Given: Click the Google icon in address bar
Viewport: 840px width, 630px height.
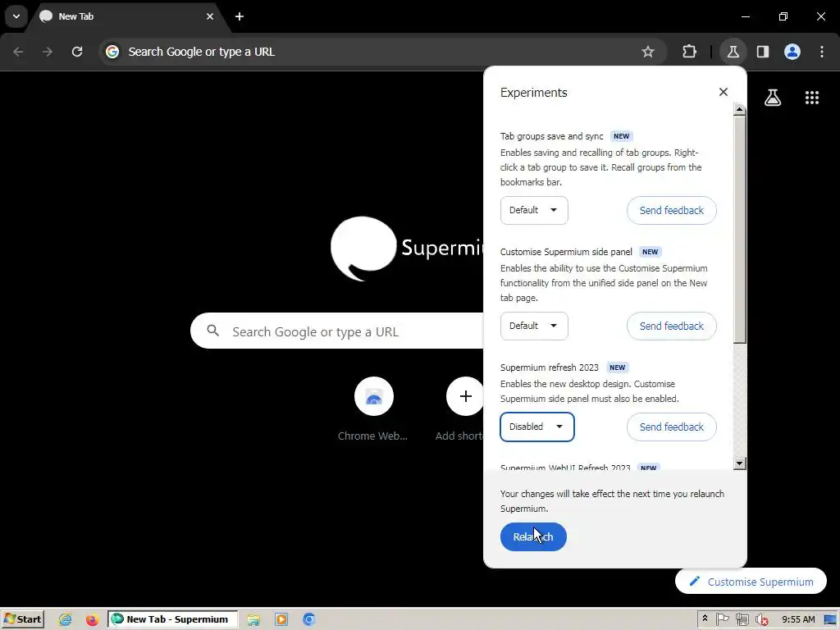Looking at the screenshot, I should click(x=112, y=52).
